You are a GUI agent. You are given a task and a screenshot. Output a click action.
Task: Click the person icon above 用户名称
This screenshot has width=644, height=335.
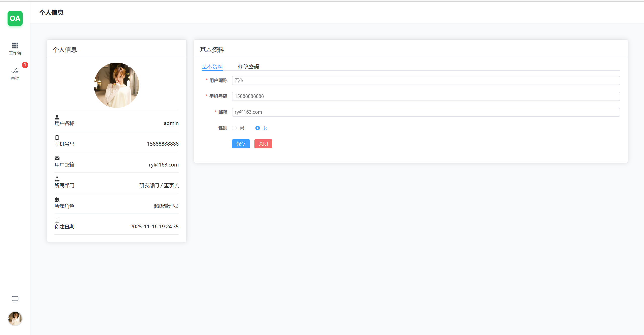tap(57, 117)
